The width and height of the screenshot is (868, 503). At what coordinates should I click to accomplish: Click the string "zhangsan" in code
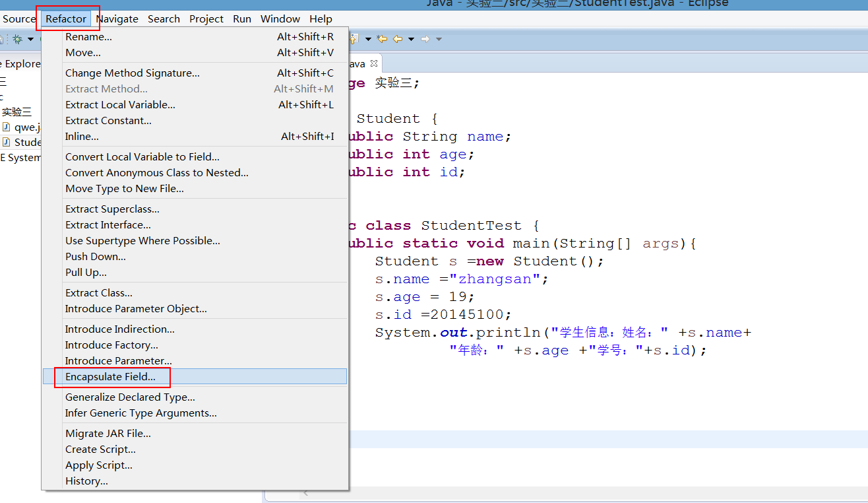(x=495, y=279)
